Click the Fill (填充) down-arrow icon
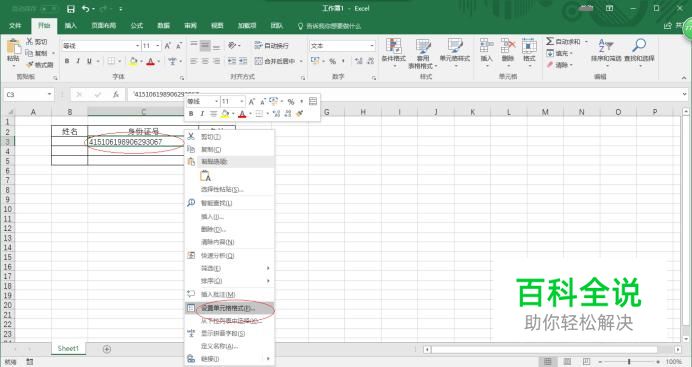 tap(550, 53)
